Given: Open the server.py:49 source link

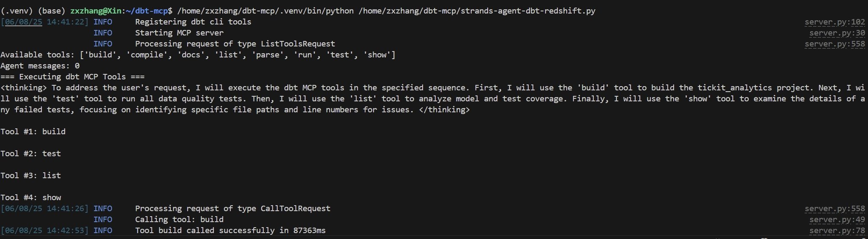Looking at the screenshot, I should pyautogui.click(x=837, y=220).
